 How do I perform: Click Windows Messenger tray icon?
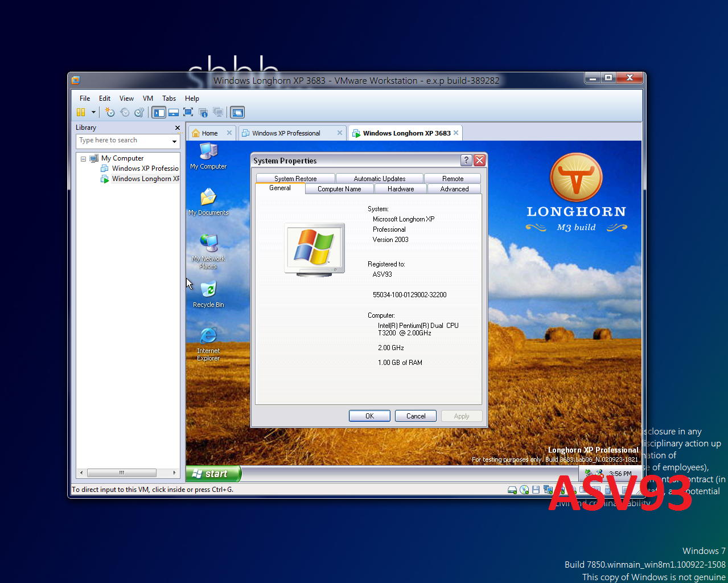coord(599,473)
